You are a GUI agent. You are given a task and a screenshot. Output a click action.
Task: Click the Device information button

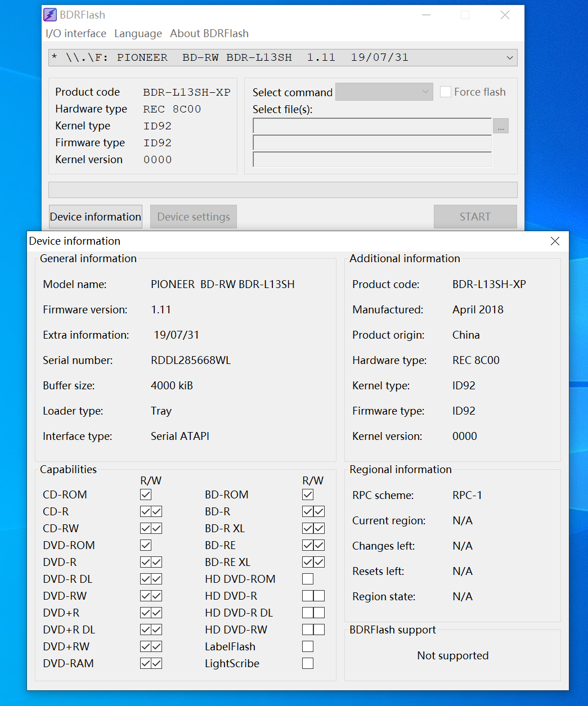click(96, 217)
